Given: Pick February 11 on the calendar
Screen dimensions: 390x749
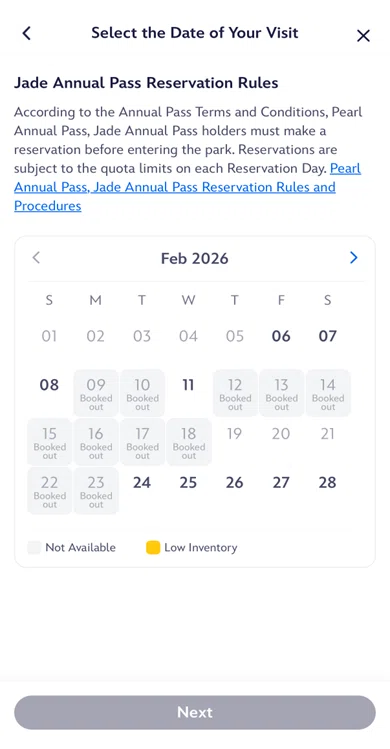Looking at the screenshot, I should (188, 385).
